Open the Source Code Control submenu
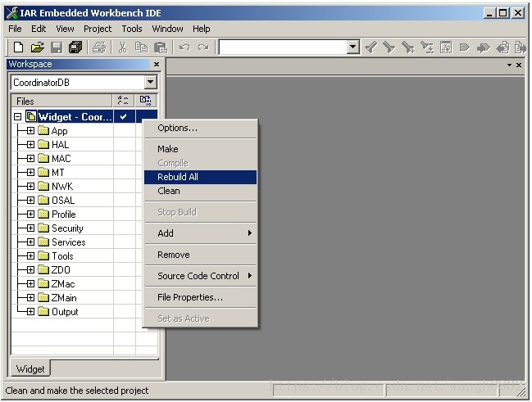This screenshot has height=402, width=532. [201, 276]
